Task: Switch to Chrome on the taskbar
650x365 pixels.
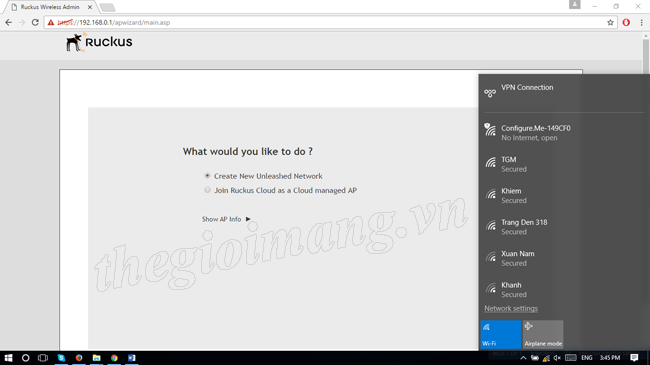Action: 114,358
